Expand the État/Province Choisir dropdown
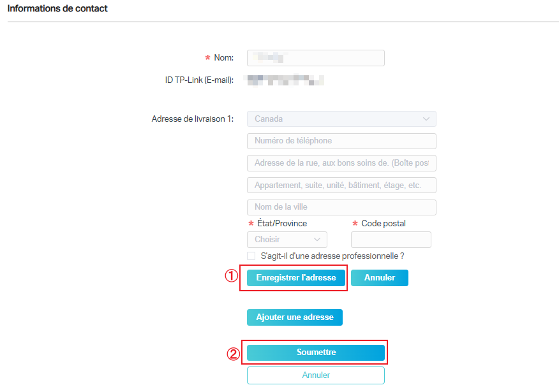This screenshot has height=392, width=559. [286, 239]
